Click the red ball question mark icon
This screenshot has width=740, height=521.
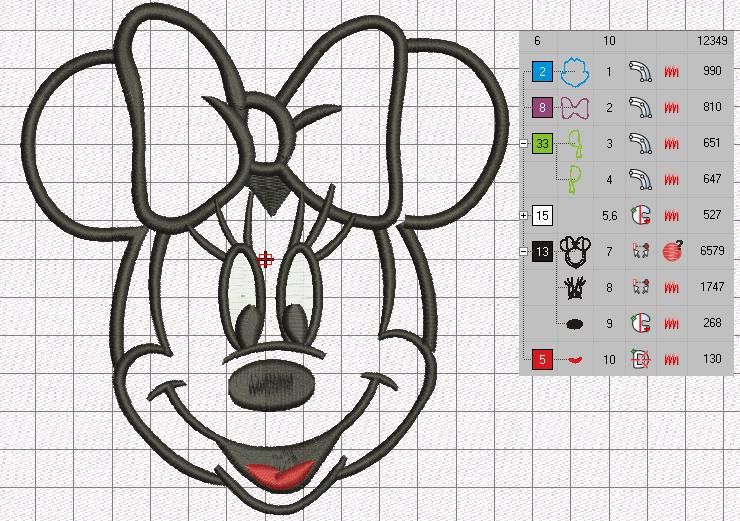click(x=673, y=252)
